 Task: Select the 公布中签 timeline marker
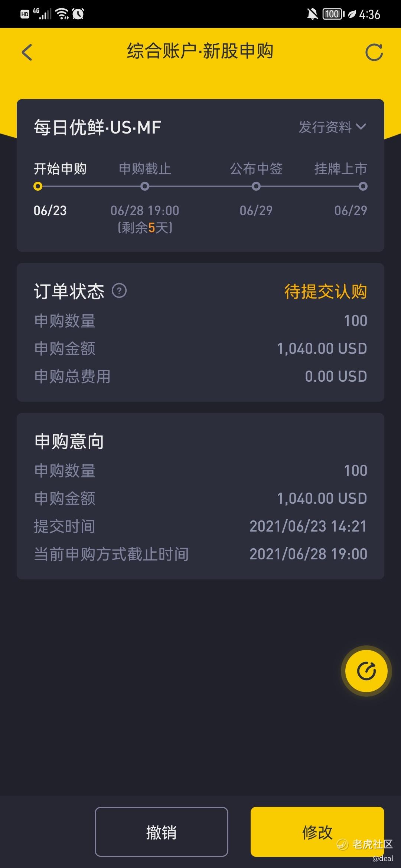pos(256,186)
